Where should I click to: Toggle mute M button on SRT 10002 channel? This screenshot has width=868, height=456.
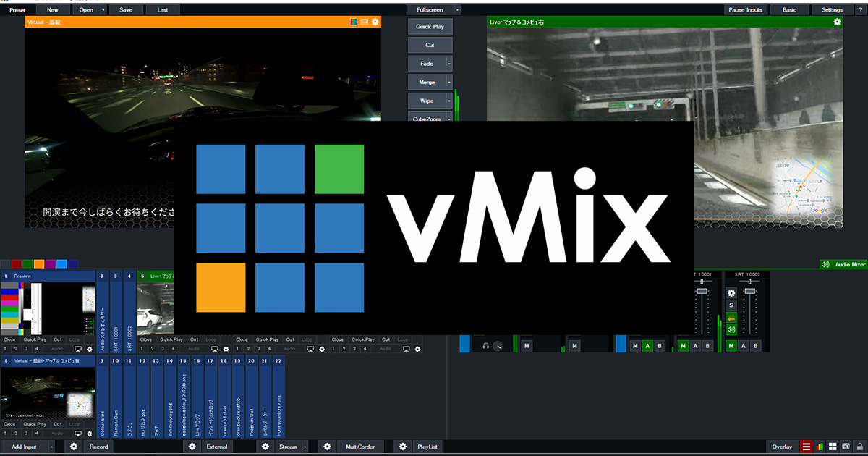click(731, 346)
